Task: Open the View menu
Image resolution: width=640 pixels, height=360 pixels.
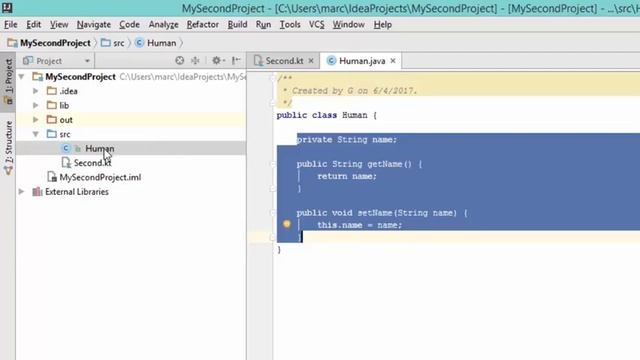Action: point(59,24)
